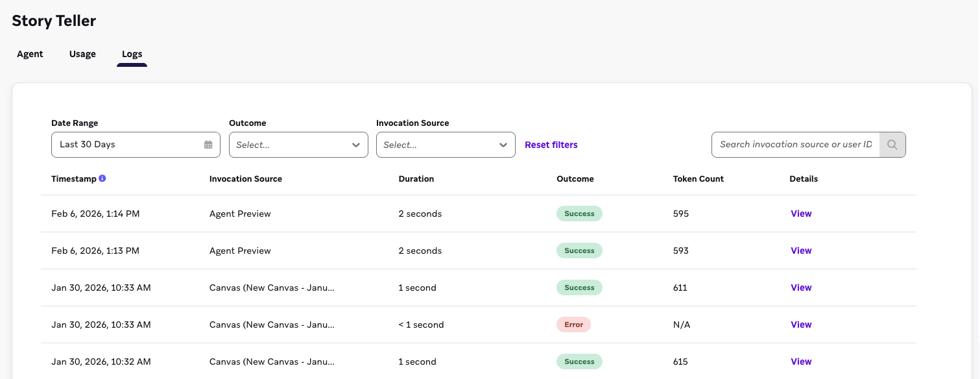Click the Success badge in the first row
Screen dimensions: 980x379
579,214
